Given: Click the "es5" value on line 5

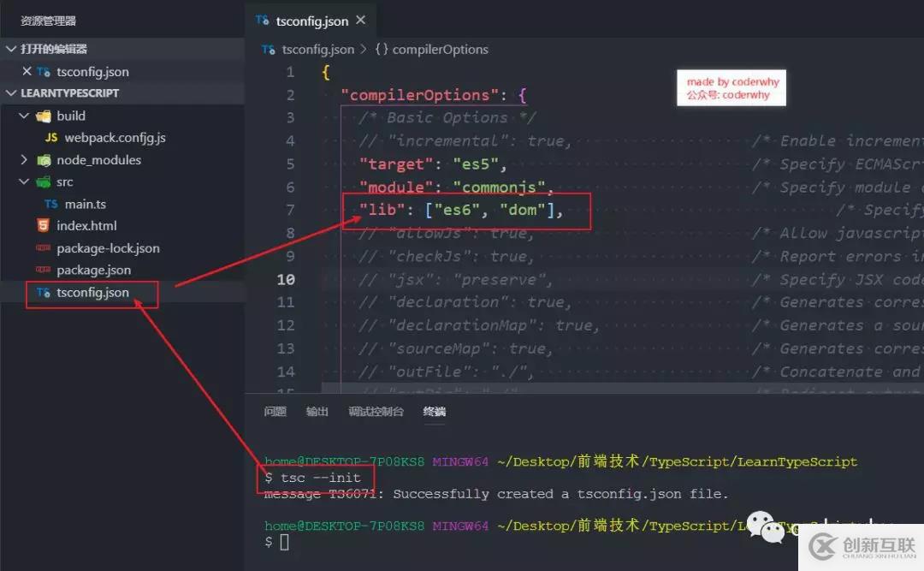Looking at the screenshot, I should tap(477, 164).
